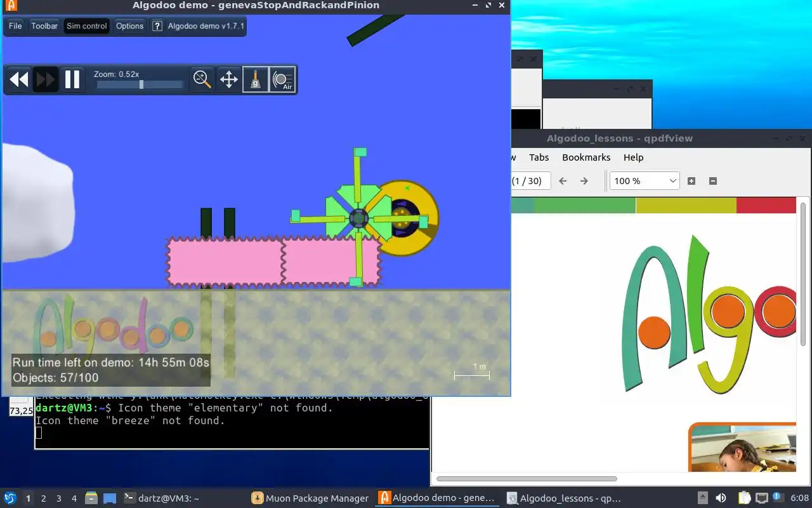Click the qpdfview horizontal scrollbar

tap(527, 479)
